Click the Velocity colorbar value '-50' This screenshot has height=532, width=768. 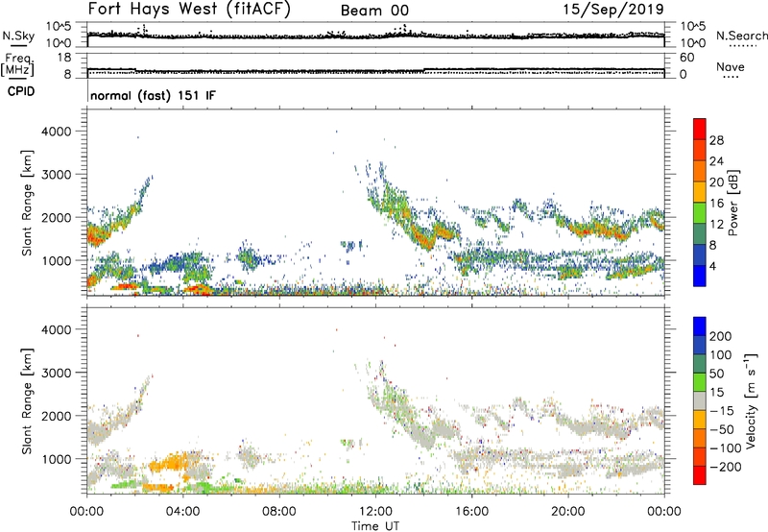pyautogui.click(x=722, y=429)
